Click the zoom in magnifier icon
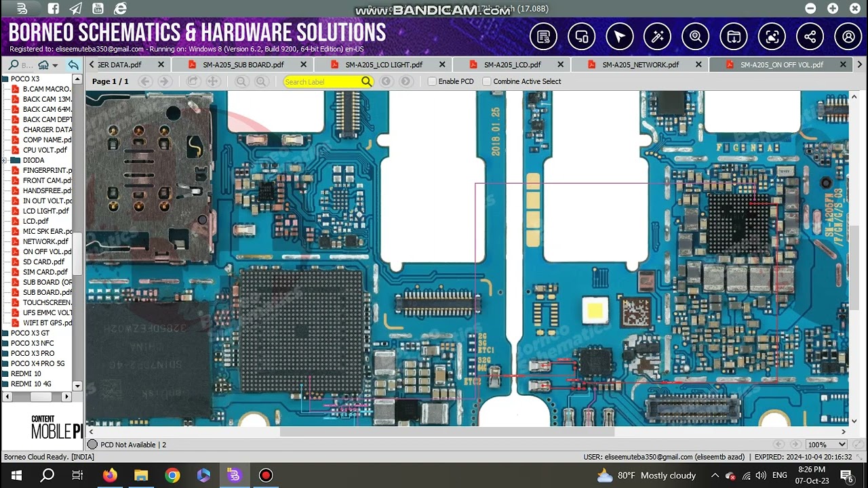Image resolution: width=868 pixels, height=488 pixels. 261,81
